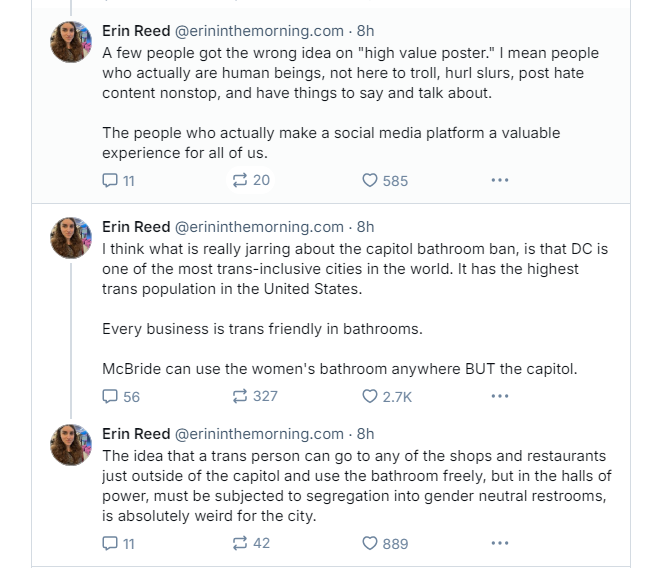
Task: Open more options on "high value poster" post
Action: click(499, 180)
